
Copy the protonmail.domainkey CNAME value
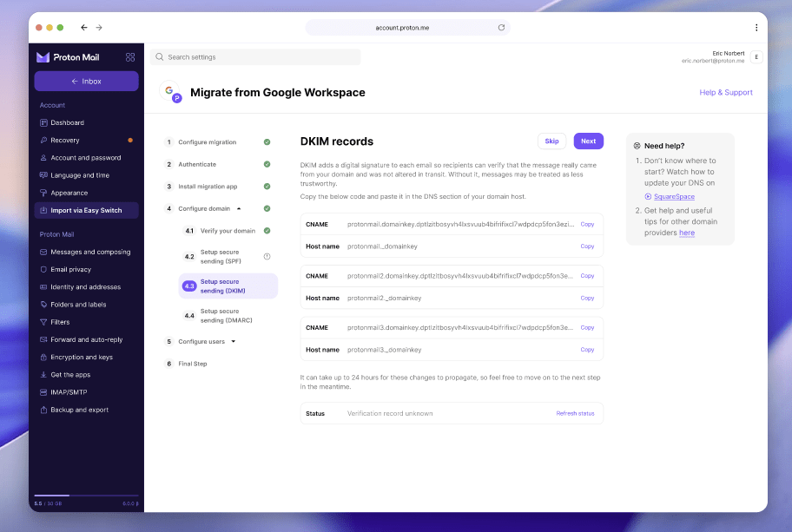pyautogui.click(x=587, y=224)
